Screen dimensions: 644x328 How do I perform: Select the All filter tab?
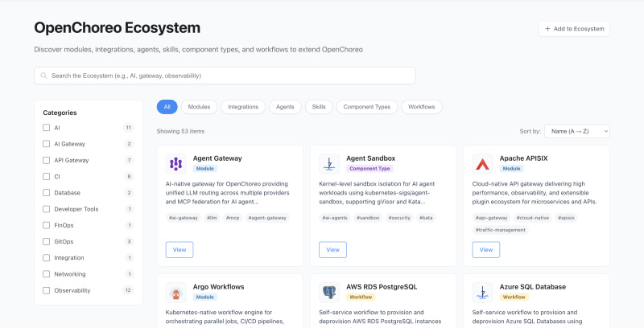point(167,107)
